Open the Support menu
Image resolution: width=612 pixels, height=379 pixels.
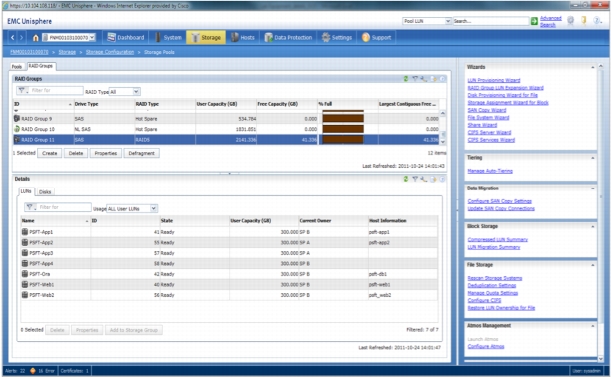coord(376,37)
